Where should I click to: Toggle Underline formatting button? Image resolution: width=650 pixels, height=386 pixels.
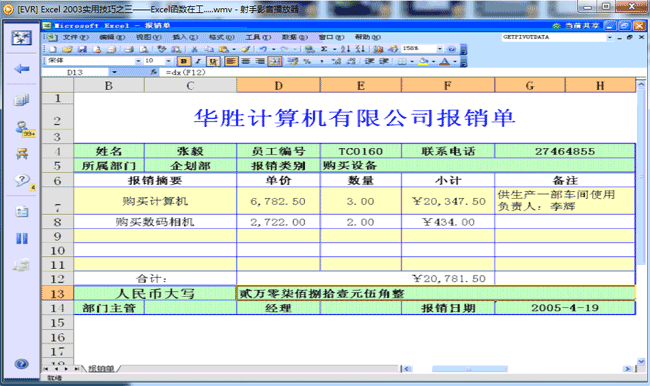coord(213,61)
